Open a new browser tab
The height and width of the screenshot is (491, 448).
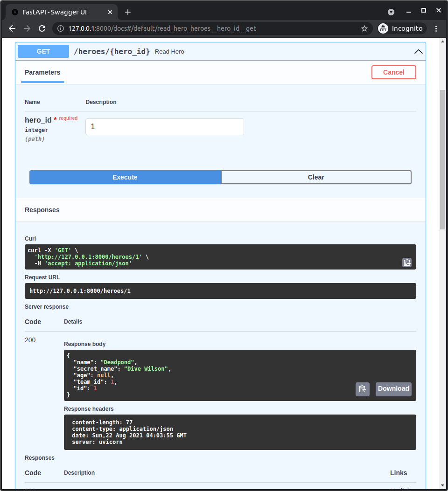pos(128,12)
